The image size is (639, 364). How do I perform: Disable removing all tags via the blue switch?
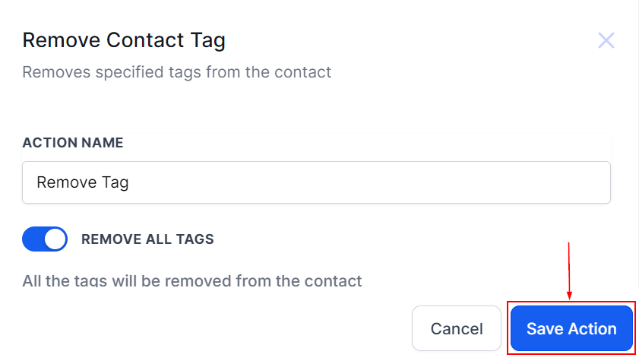tap(45, 239)
